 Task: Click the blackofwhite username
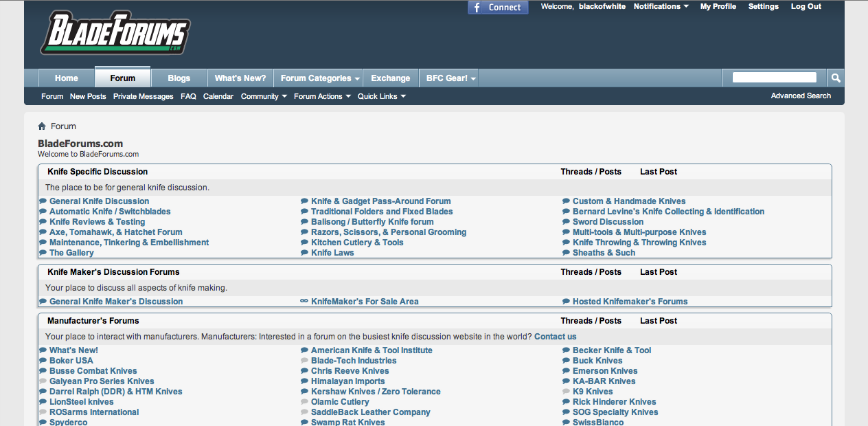click(x=602, y=7)
